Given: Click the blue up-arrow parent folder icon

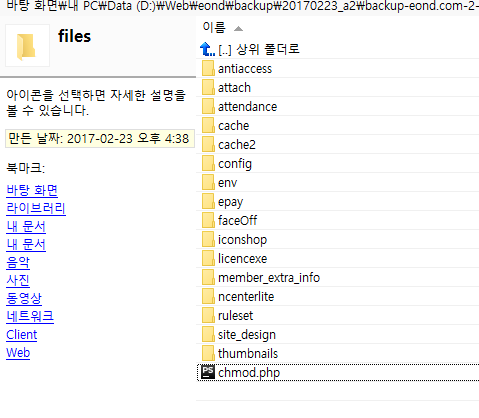Looking at the screenshot, I should [x=207, y=49].
